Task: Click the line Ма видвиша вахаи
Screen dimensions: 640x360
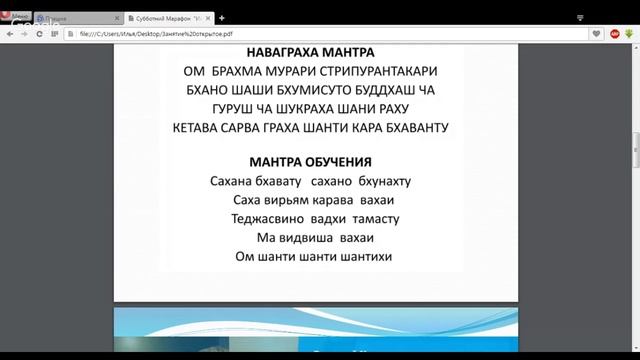Action: tap(315, 238)
